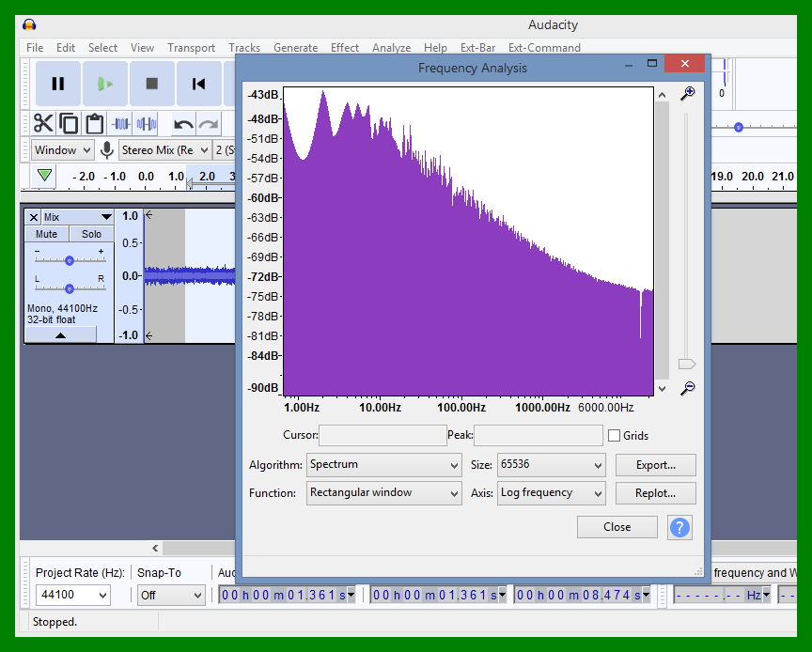Image resolution: width=812 pixels, height=652 pixels.
Task: Open Frequency Analysis help question mark
Action: tap(679, 528)
